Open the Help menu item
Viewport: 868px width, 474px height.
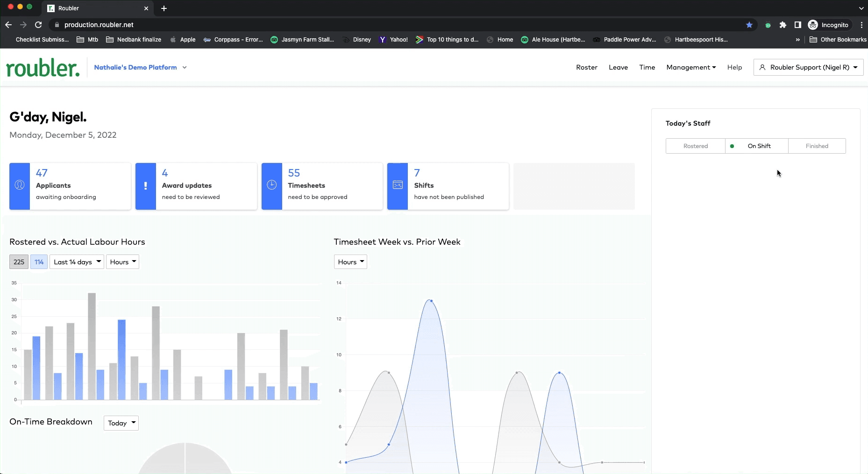[734, 67]
